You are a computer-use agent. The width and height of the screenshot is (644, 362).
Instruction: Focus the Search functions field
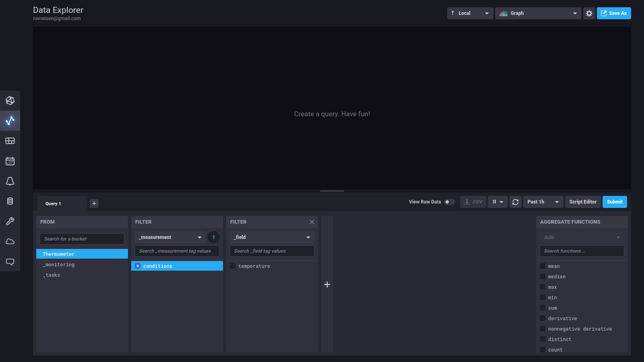click(x=582, y=251)
